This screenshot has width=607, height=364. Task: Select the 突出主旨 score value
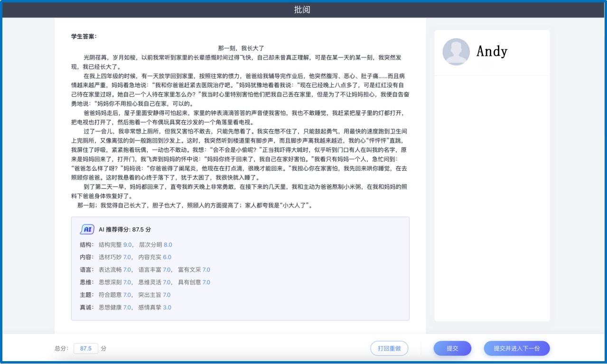pos(167,295)
